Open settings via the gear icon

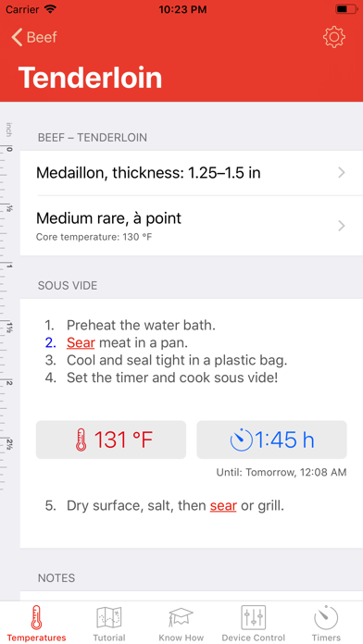point(333,37)
